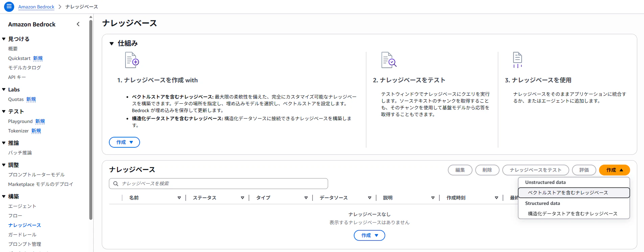
Task: Click the search magnifier icon in search box
Action: [116, 184]
